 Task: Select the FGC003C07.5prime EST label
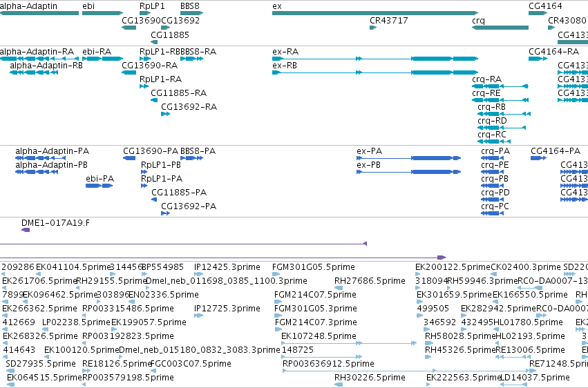[x=191, y=365]
